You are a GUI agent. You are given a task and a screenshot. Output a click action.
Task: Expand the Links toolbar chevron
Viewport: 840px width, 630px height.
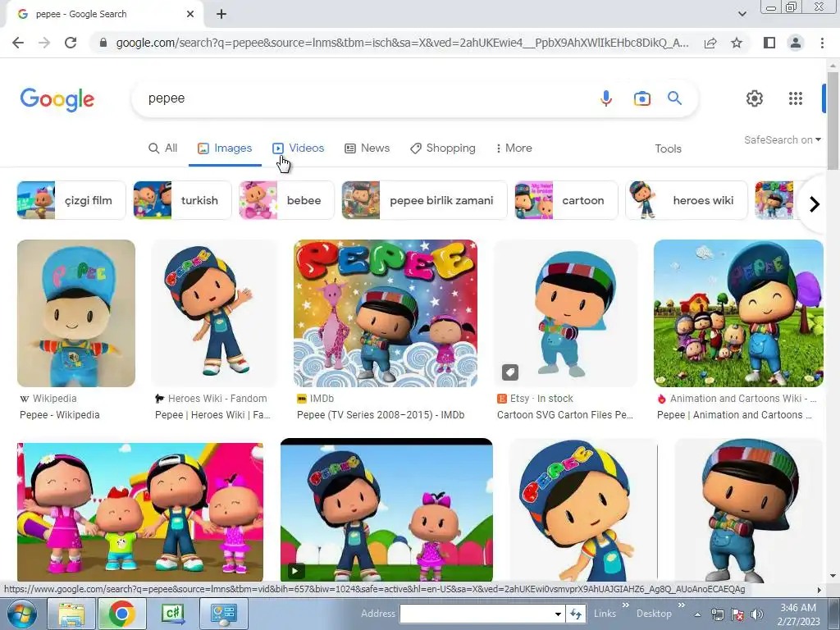(x=625, y=605)
